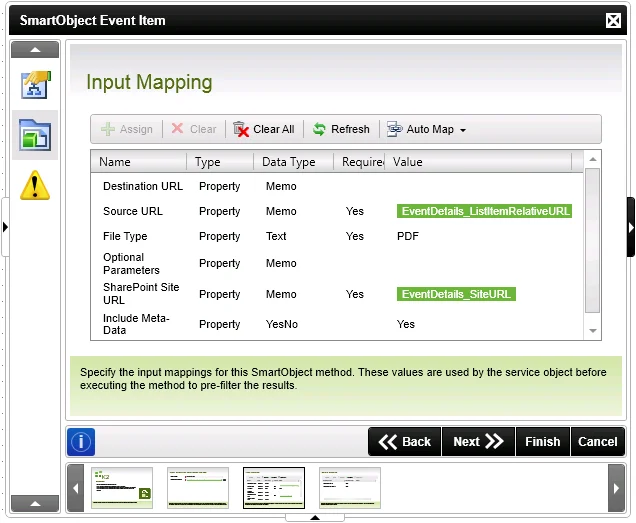Image resolution: width=636 pixels, height=523 pixels.
Task: Sort by the Name column header
Action: pos(138,162)
